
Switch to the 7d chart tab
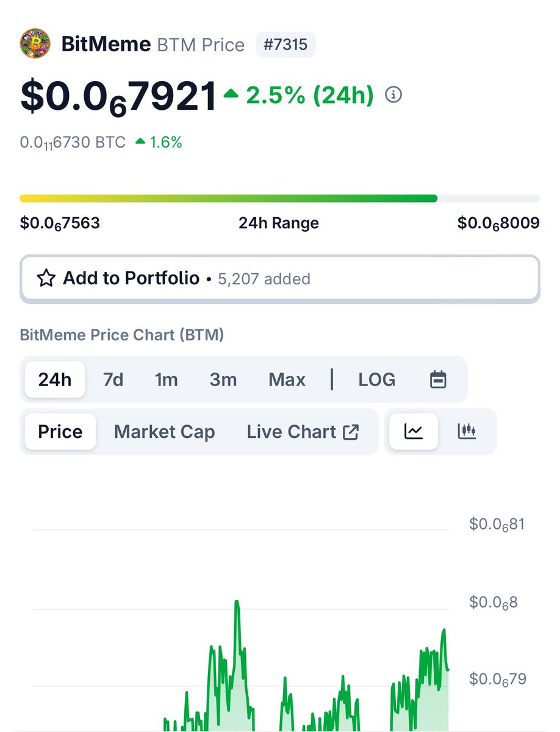(112, 379)
